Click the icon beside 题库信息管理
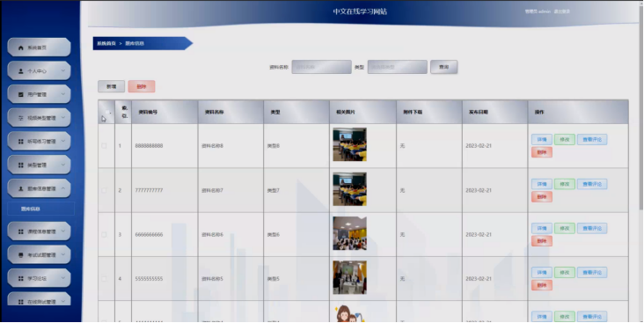The height and width of the screenshot is (323, 644). click(x=21, y=188)
